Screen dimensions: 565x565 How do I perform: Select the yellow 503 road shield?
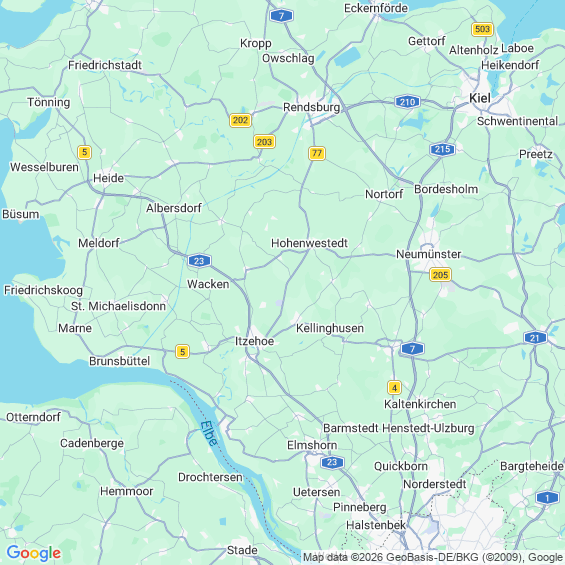tap(482, 29)
